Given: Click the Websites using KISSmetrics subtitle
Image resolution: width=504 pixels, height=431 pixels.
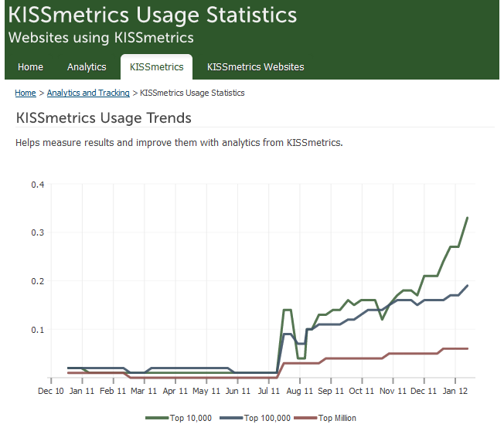Looking at the screenshot, I should point(101,38).
